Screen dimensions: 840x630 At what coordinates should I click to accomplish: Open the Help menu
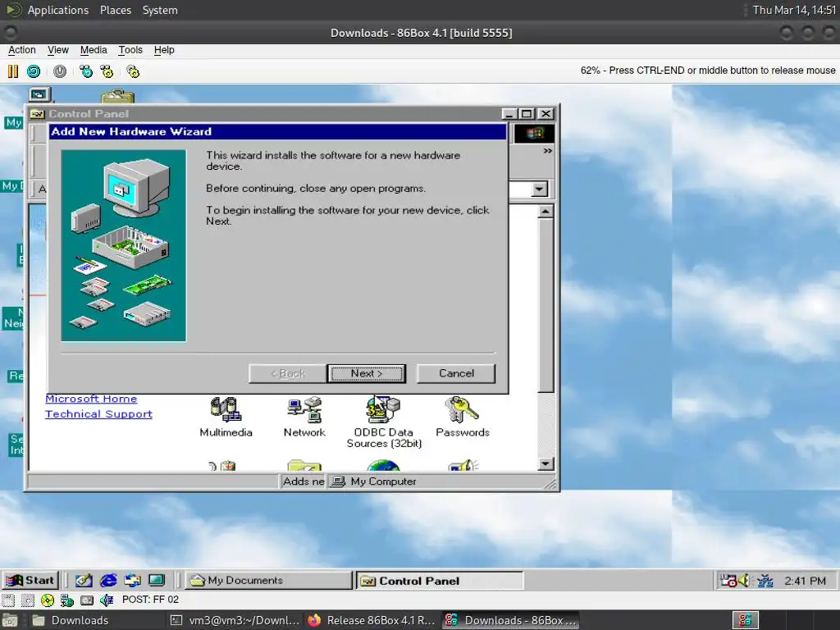[164, 50]
